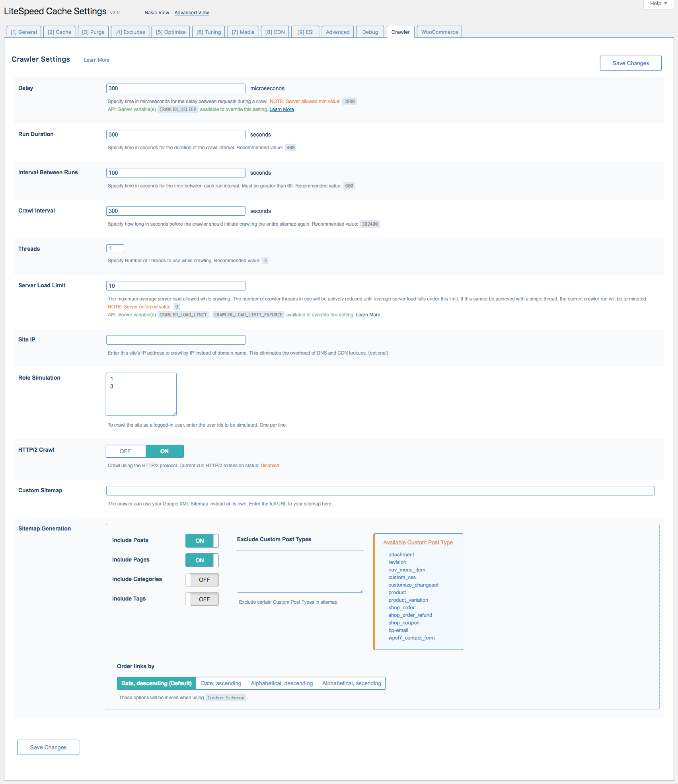Switch to the [5] Optimize tab
Image resolution: width=678 pixels, height=784 pixels.
[170, 32]
